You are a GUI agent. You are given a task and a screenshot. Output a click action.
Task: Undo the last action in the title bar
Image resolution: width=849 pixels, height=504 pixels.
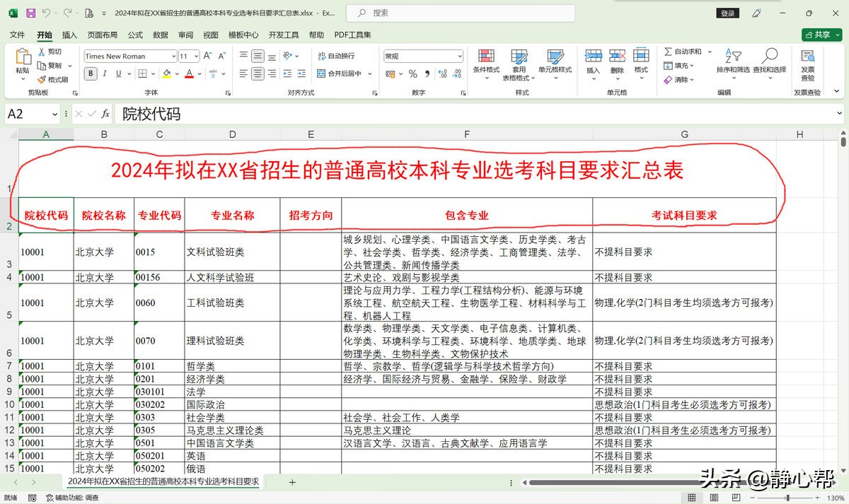tap(47, 13)
